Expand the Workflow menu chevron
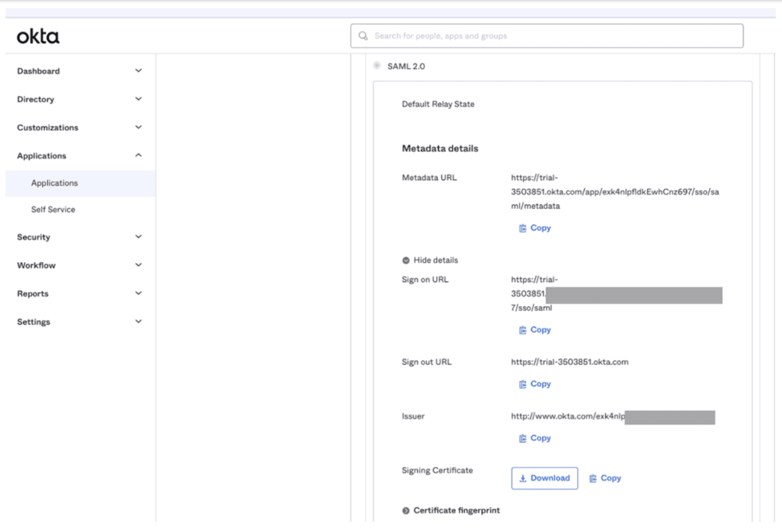This screenshot has height=532, width=782. click(139, 265)
